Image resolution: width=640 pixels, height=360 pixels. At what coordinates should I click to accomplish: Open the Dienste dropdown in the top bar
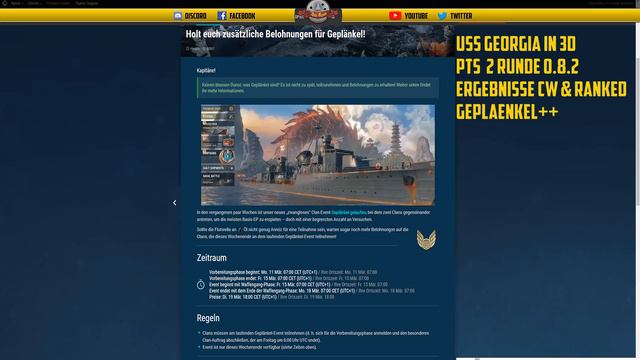click(35, 3)
